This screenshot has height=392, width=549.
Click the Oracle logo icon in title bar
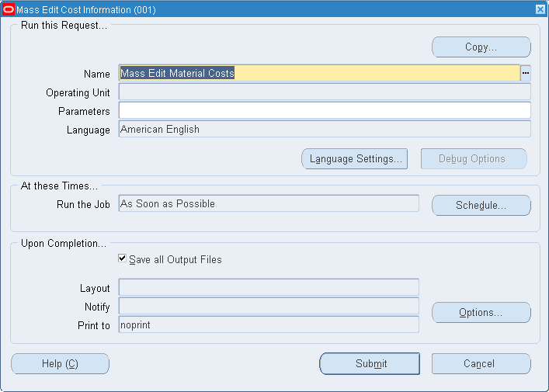(x=8, y=9)
